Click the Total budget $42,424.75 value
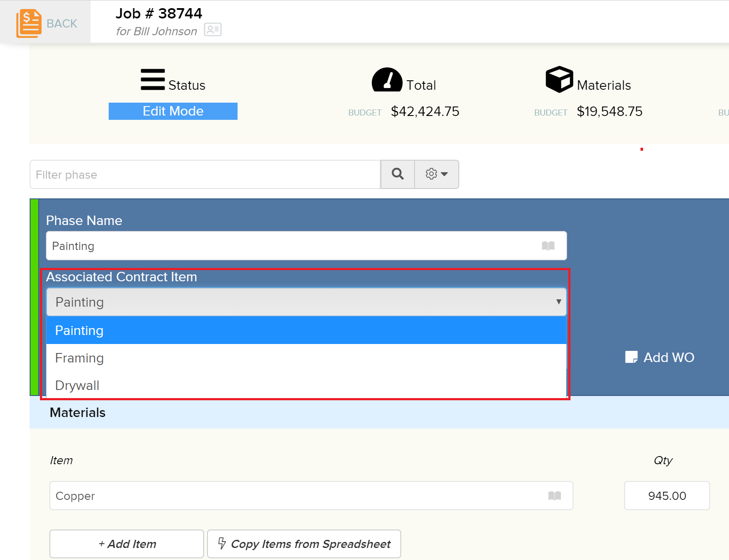 [425, 111]
